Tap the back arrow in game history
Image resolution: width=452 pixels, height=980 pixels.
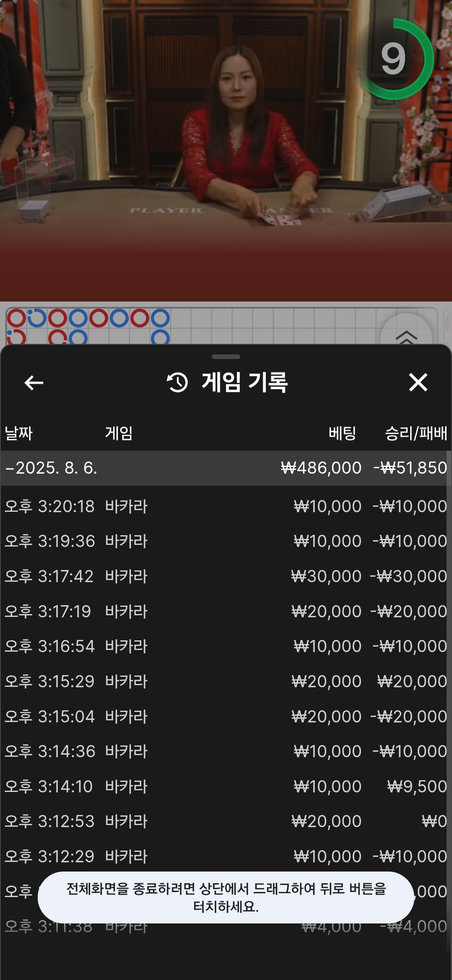coord(34,382)
